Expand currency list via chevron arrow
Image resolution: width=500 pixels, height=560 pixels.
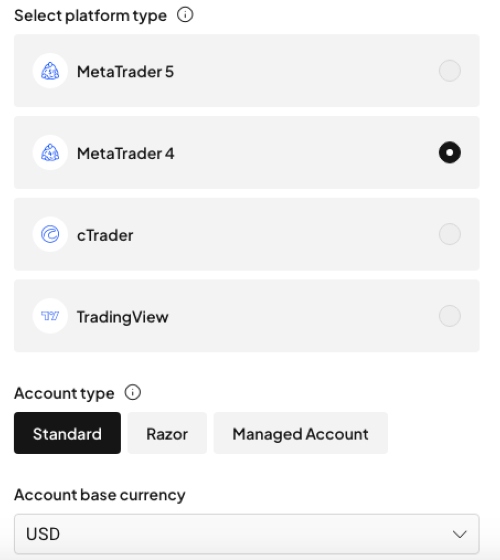[459, 534]
